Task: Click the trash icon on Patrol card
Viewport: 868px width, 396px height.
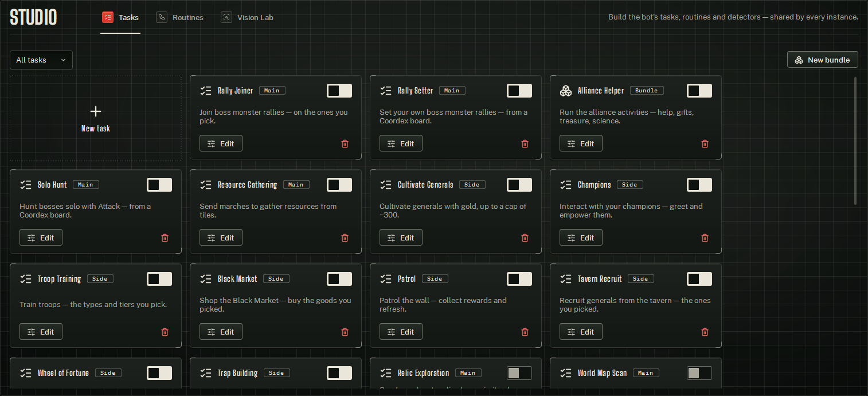Action: click(x=525, y=332)
